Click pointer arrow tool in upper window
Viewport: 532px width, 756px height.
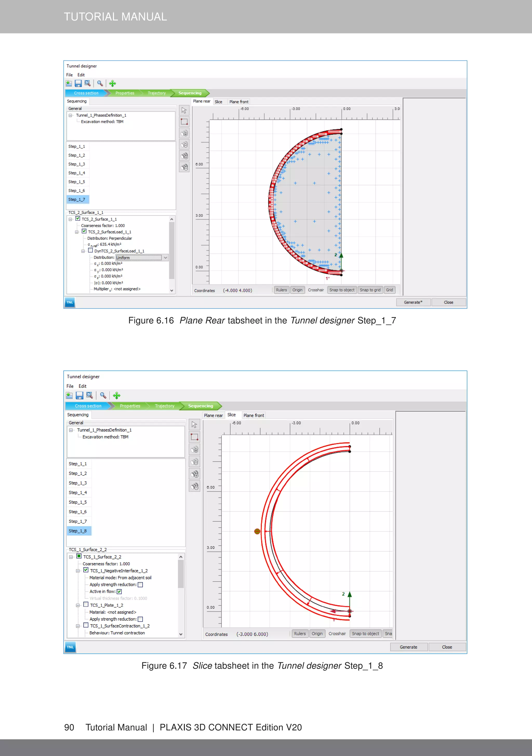coord(184,110)
